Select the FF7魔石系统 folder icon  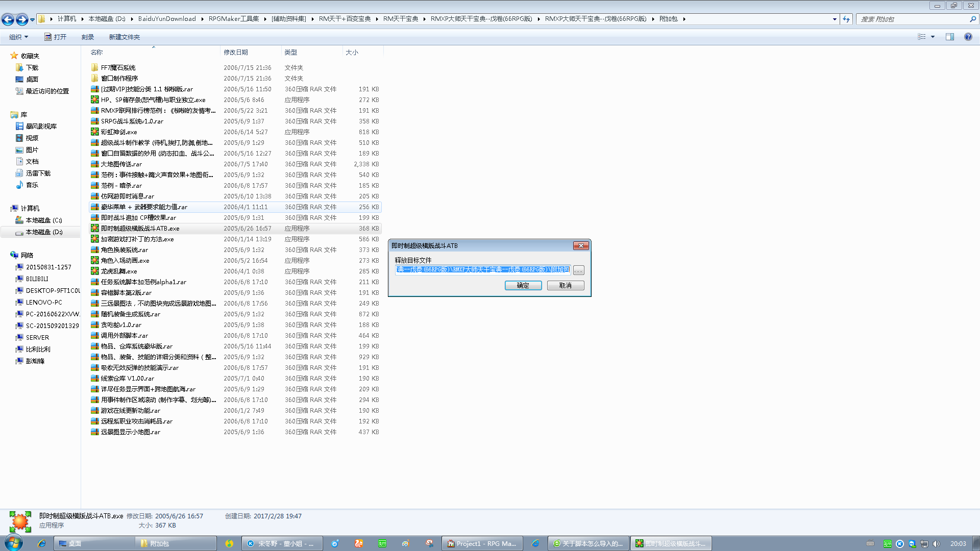[94, 67]
